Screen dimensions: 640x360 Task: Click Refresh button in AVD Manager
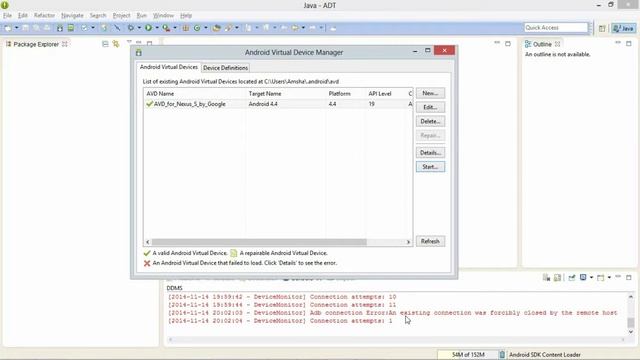pyautogui.click(x=430, y=241)
